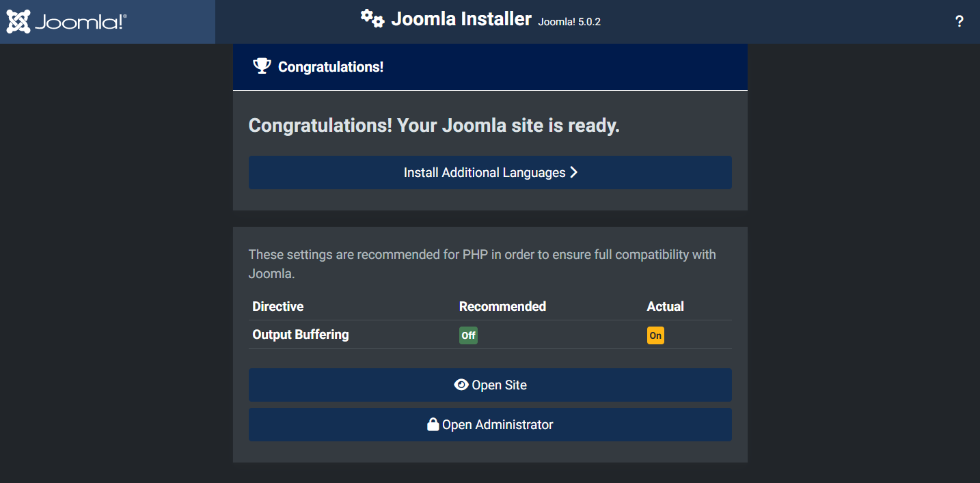The image size is (980, 483).
Task: Open Site button
Action: [x=490, y=385]
